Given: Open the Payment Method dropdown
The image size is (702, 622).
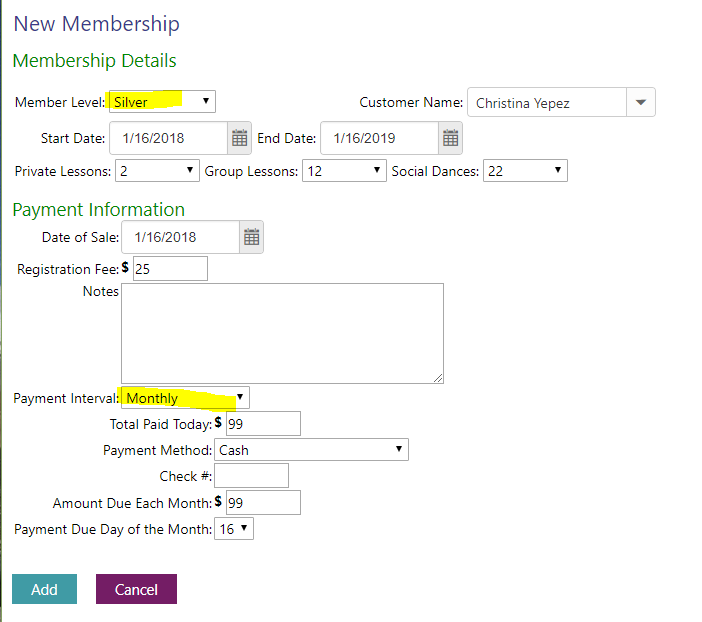Looking at the screenshot, I should [311, 450].
